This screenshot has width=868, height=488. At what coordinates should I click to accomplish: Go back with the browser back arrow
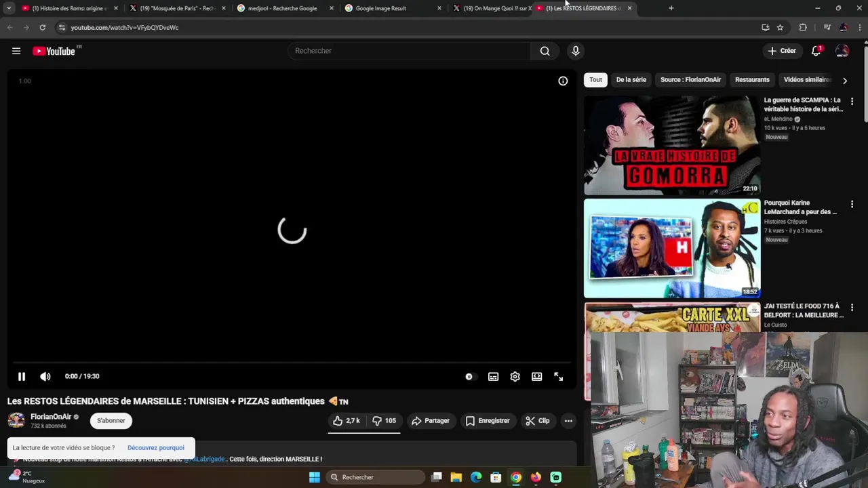pos(9,27)
